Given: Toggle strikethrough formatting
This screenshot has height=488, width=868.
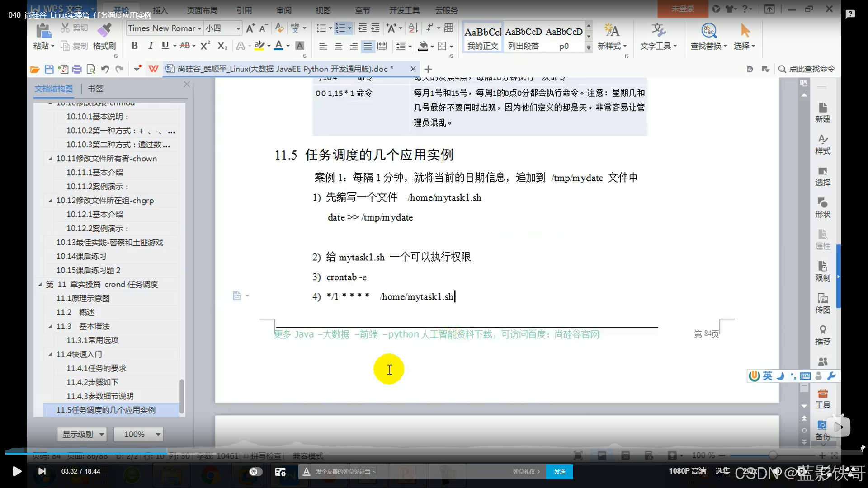Looking at the screenshot, I should 184,46.
